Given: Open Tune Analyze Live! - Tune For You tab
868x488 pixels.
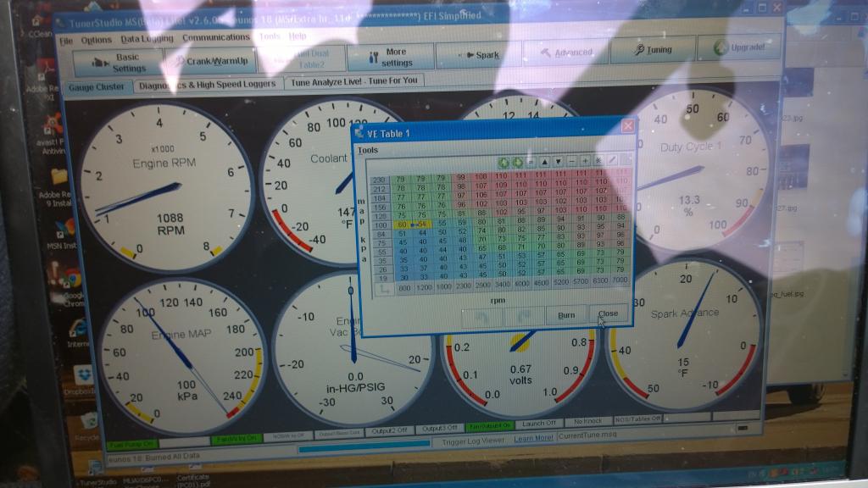Looking at the screenshot, I should pos(354,81).
